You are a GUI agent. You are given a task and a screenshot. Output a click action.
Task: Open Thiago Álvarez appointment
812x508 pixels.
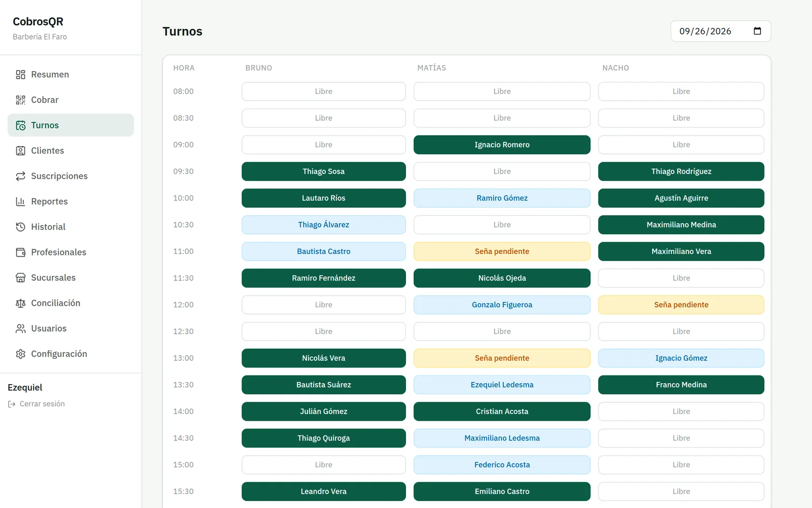pos(324,225)
